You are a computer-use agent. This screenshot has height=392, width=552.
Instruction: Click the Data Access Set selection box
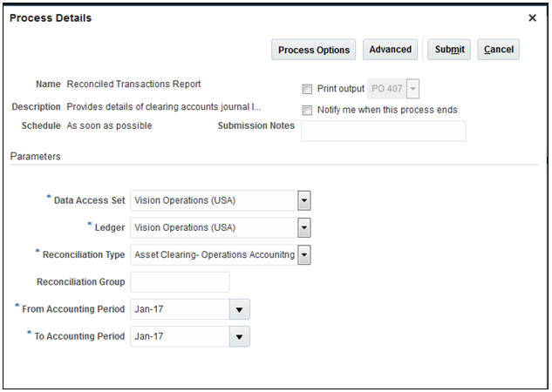tap(214, 201)
